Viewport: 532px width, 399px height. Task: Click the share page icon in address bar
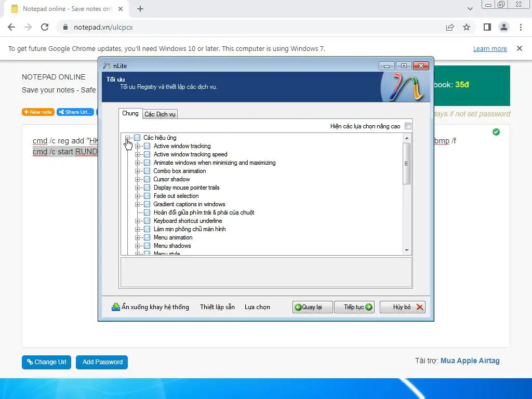click(450, 27)
